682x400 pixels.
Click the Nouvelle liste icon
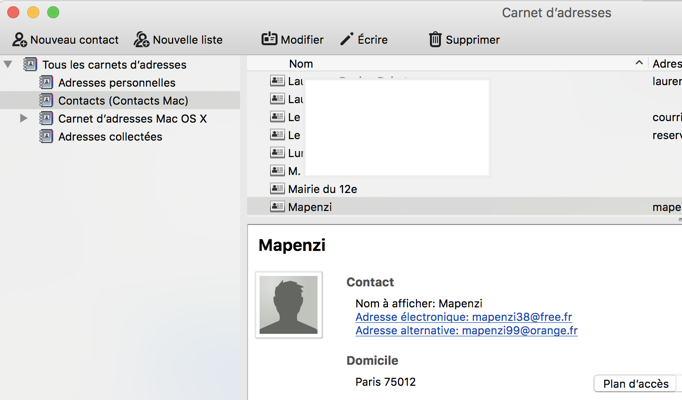point(141,40)
